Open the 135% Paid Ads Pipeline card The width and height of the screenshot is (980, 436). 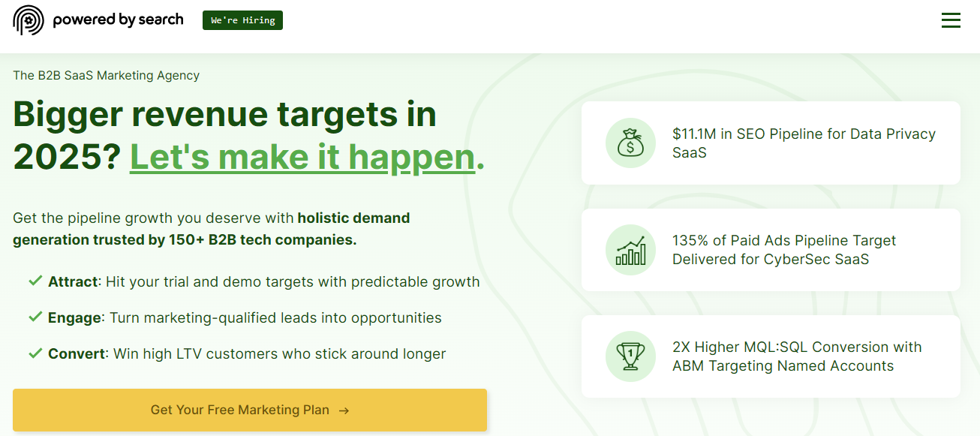click(x=771, y=250)
